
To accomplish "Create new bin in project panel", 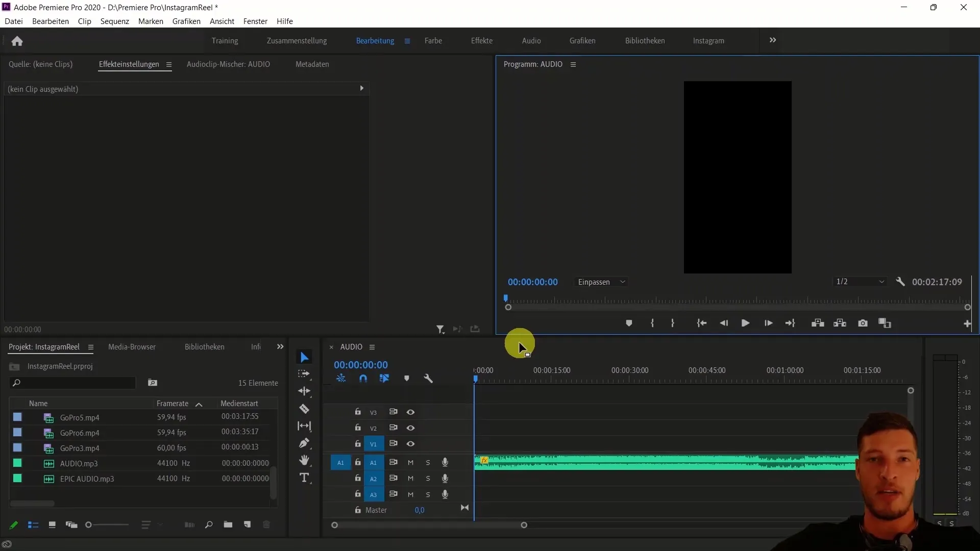I will 228,525.
